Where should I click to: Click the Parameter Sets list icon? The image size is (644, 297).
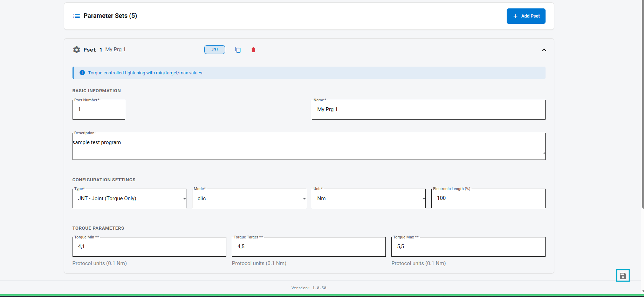(x=76, y=16)
